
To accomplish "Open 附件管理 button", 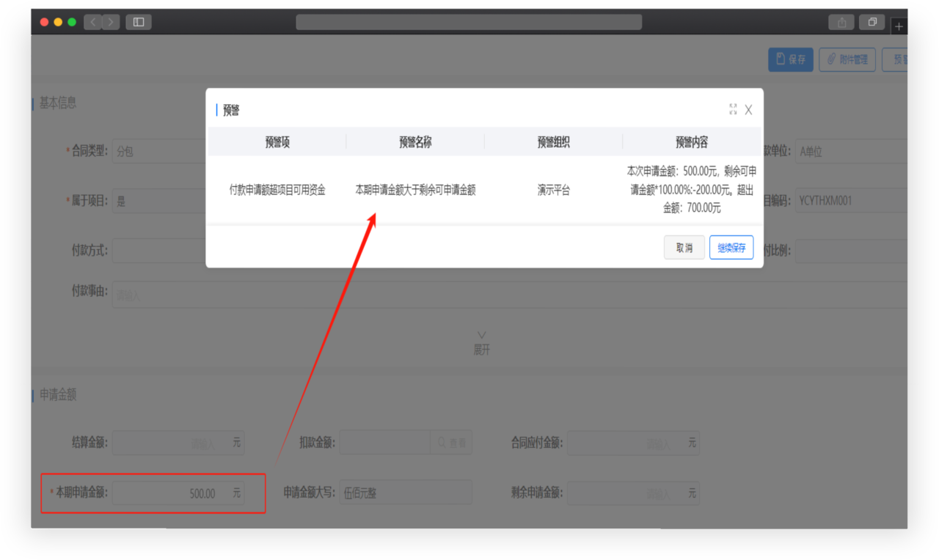I will click(x=847, y=59).
